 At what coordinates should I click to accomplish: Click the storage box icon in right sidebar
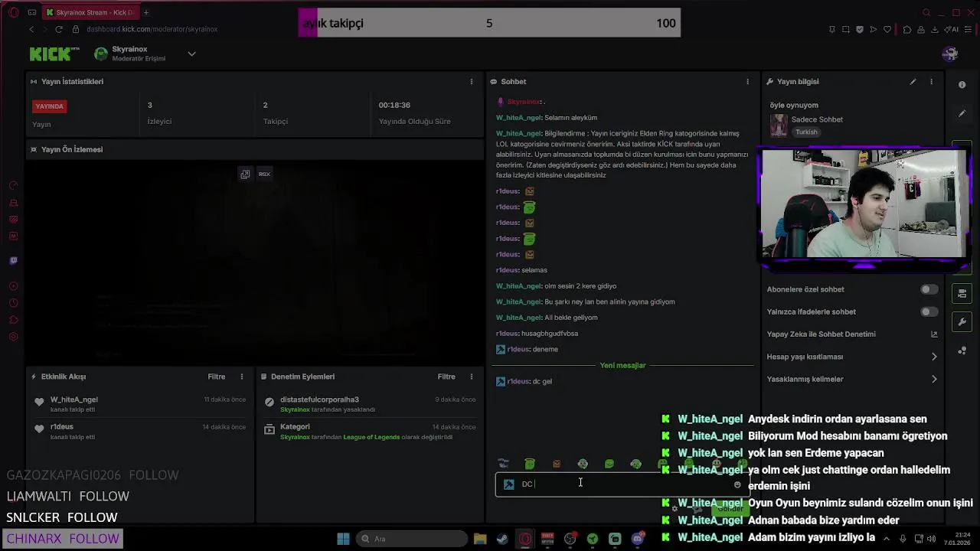pos(962,293)
